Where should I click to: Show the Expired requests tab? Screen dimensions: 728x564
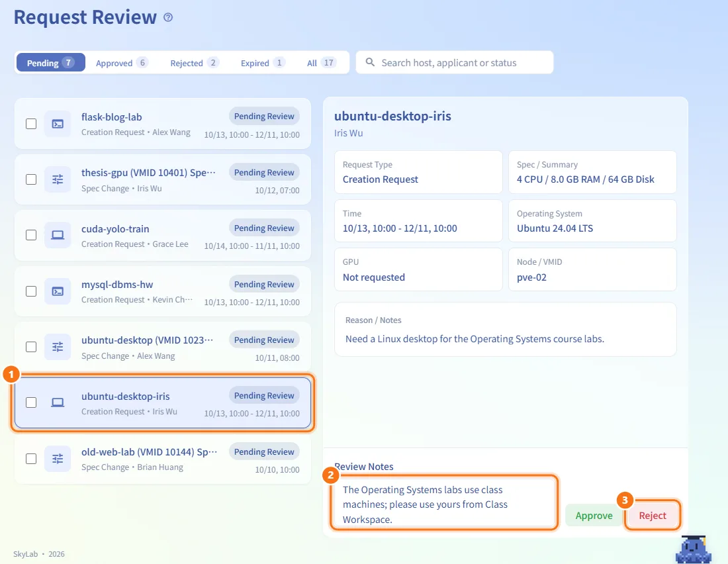pyautogui.click(x=262, y=63)
